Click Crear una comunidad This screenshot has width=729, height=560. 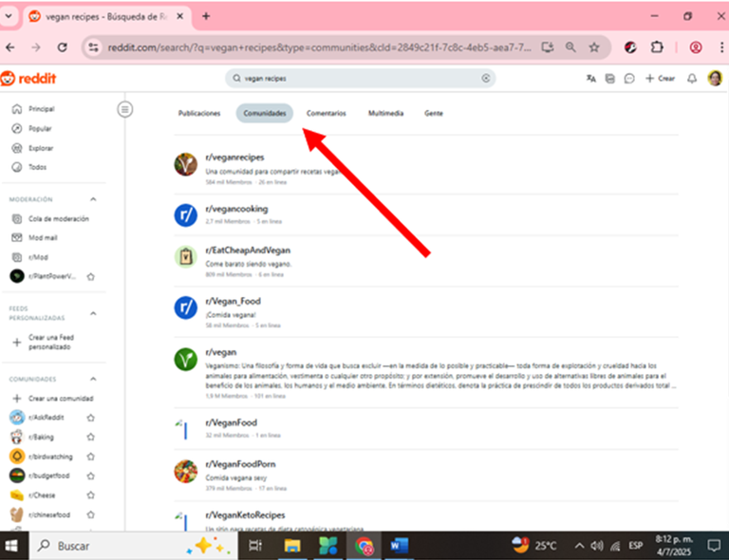click(52, 399)
